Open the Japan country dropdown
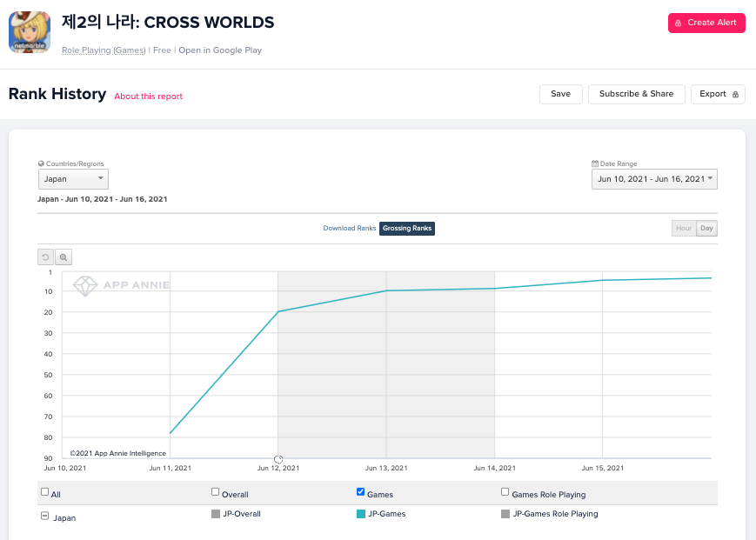 click(x=73, y=179)
